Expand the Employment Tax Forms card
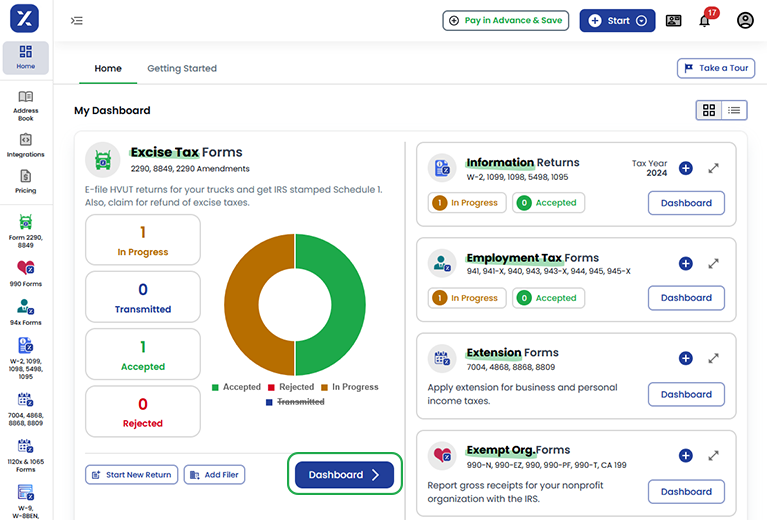The height and width of the screenshot is (520, 767). [713, 264]
